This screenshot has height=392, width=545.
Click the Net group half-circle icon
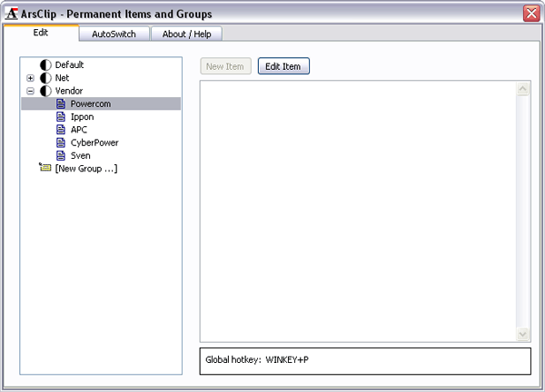[x=45, y=78]
